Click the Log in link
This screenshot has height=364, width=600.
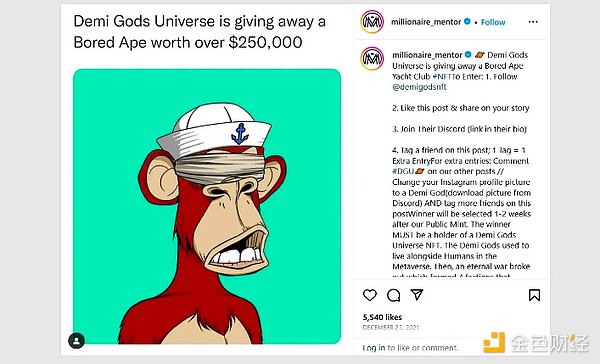[x=374, y=348]
